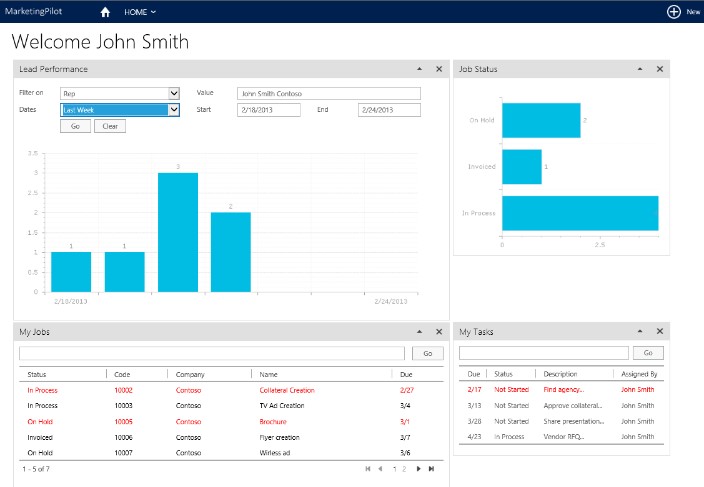The width and height of the screenshot is (704, 487).
Task: Close the Job Status panel
Action: (659, 69)
